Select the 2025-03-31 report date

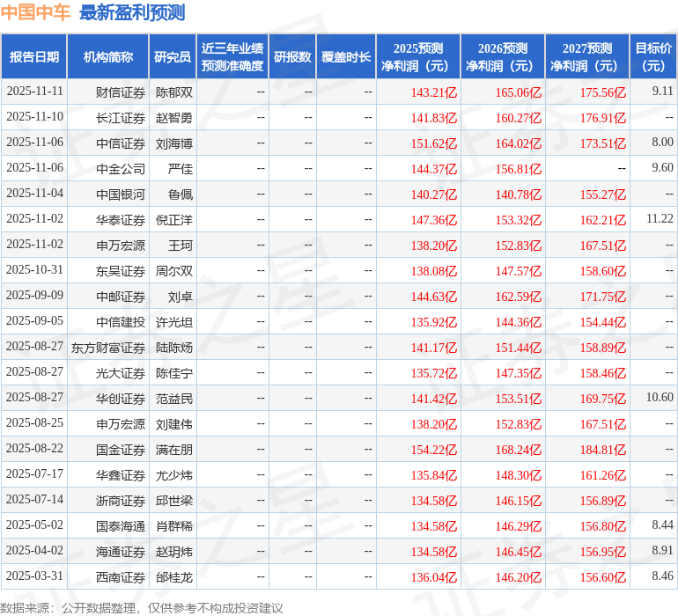[x=34, y=577]
